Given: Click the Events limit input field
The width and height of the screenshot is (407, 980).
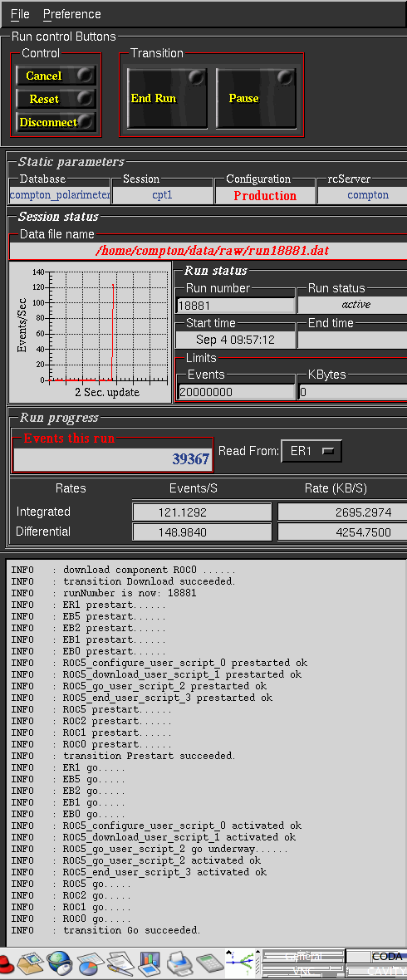Looking at the screenshot, I should [x=236, y=392].
